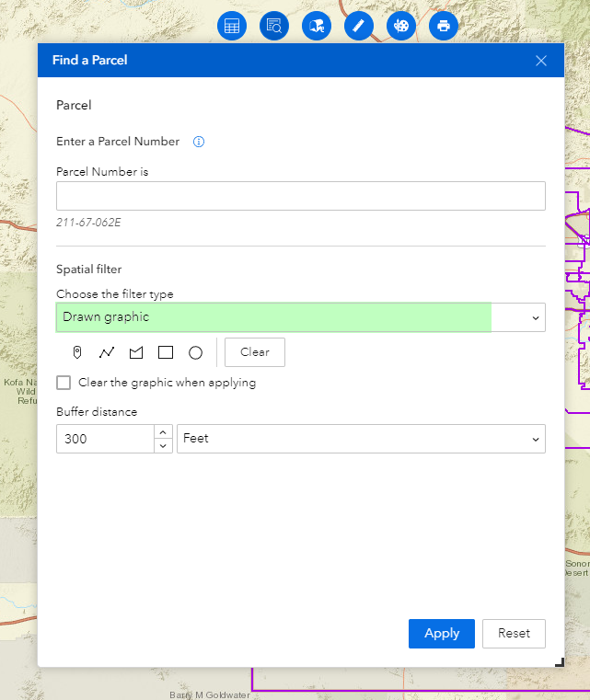Select the polyline draw tool

(107, 352)
